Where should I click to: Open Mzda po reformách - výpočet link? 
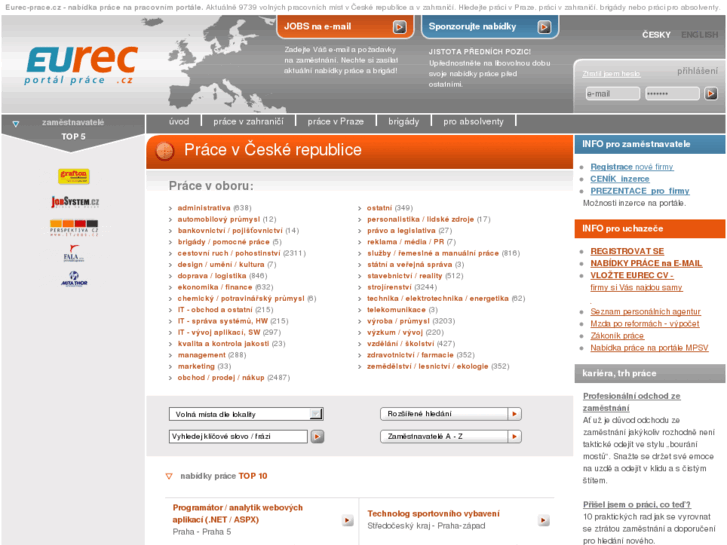click(x=644, y=324)
